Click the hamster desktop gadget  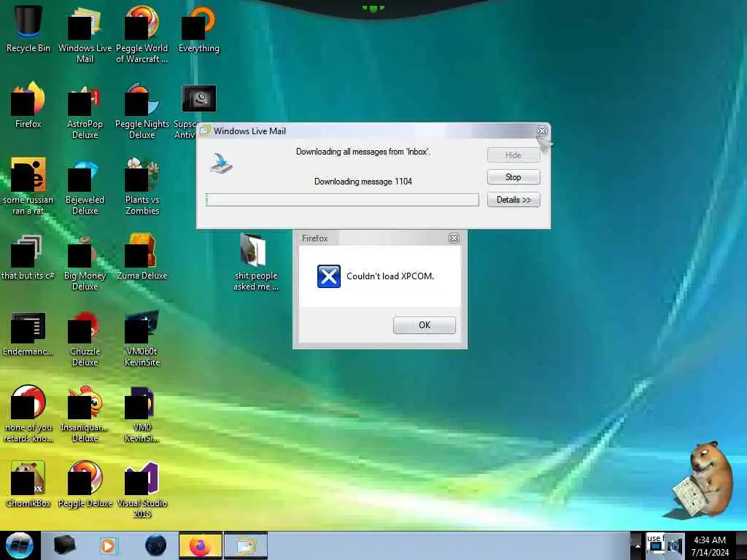click(x=703, y=478)
